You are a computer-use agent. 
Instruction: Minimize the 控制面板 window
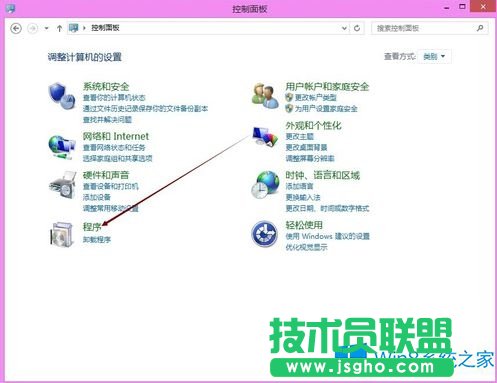[x=447, y=7]
